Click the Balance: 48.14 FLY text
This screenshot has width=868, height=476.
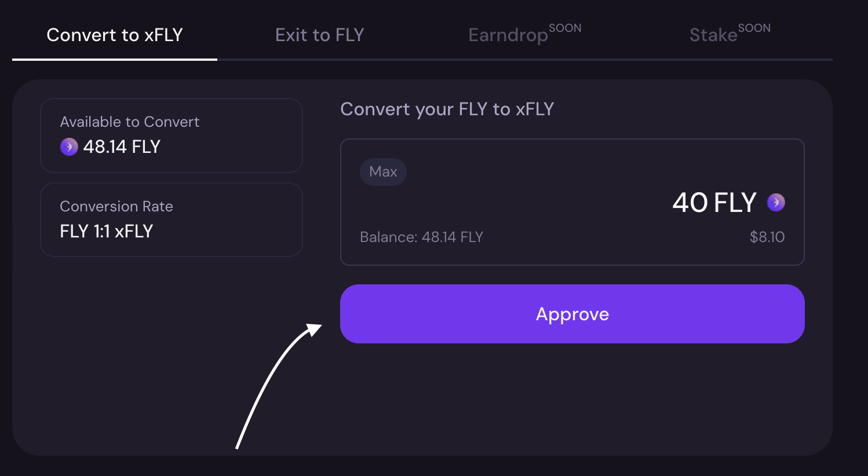pyautogui.click(x=421, y=237)
